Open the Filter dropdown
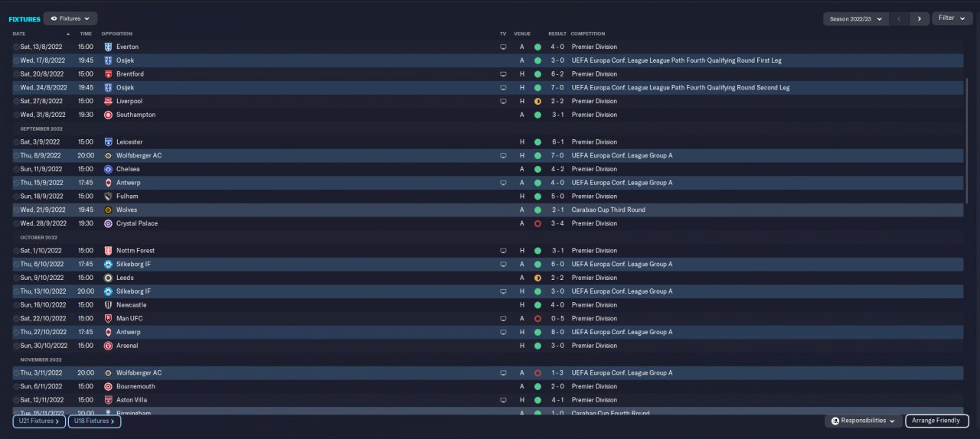The height and width of the screenshot is (439, 980). (x=952, y=18)
